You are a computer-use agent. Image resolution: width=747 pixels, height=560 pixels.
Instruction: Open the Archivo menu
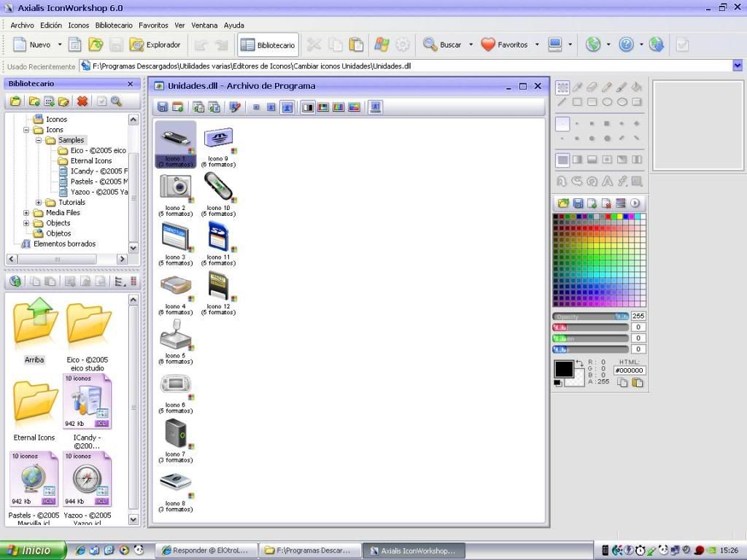pos(22,26)
